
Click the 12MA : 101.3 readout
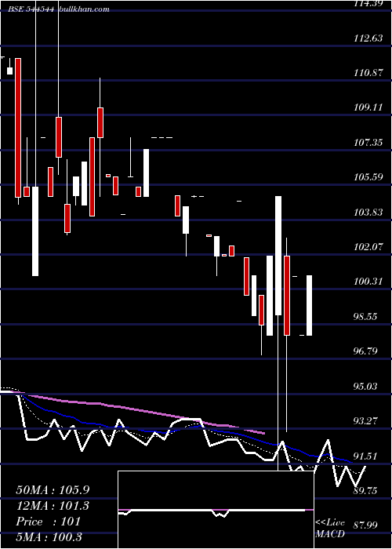click(53, 506)
